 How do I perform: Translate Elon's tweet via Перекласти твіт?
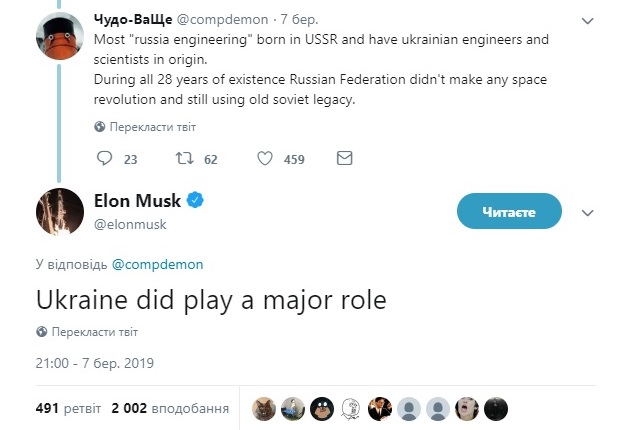click(94, 331)
